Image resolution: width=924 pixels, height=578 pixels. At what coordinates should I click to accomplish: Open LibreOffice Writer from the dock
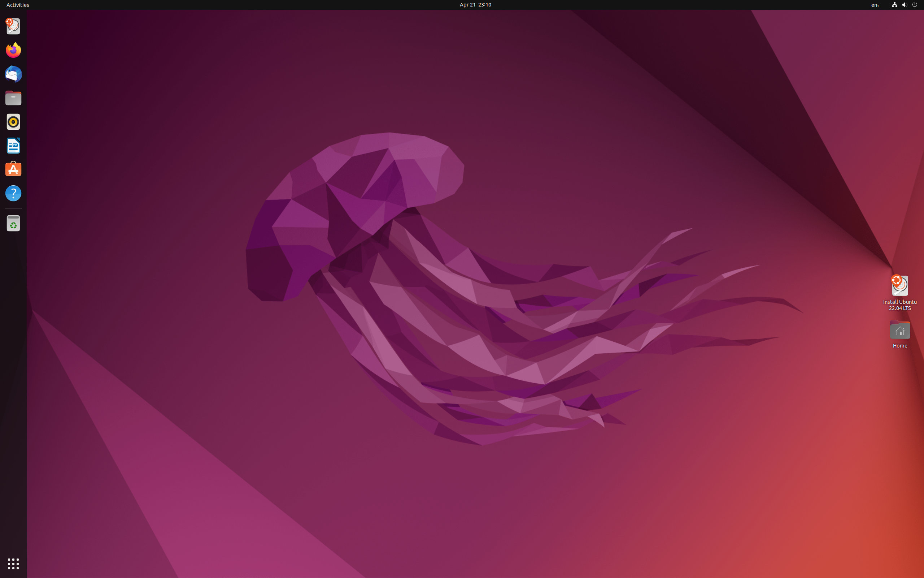13,146
